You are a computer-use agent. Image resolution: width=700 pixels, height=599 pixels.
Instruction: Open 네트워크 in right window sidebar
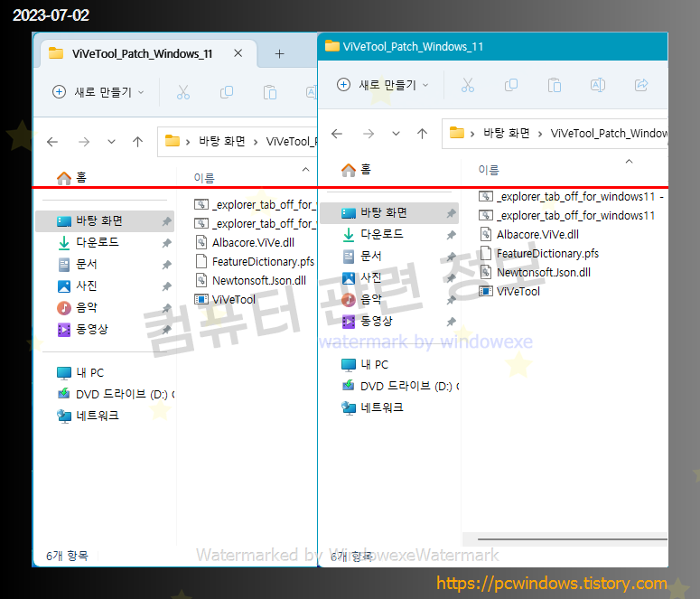[372, 407]
